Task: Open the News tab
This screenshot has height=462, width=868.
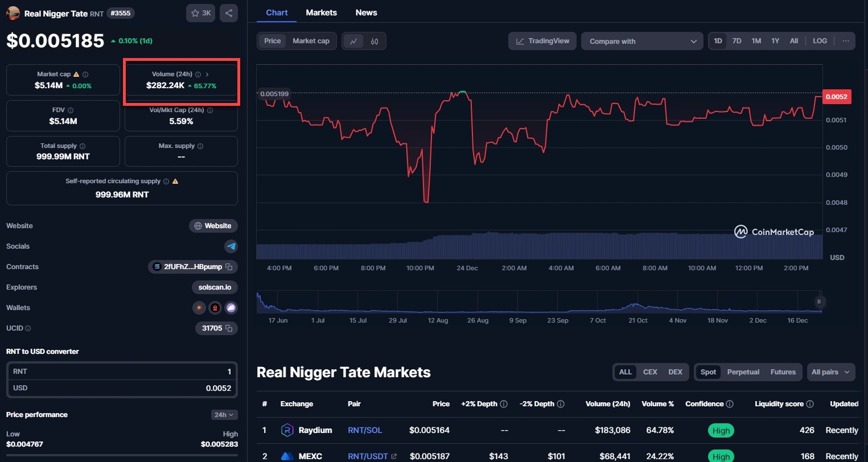Action: (x=367, y=13)
